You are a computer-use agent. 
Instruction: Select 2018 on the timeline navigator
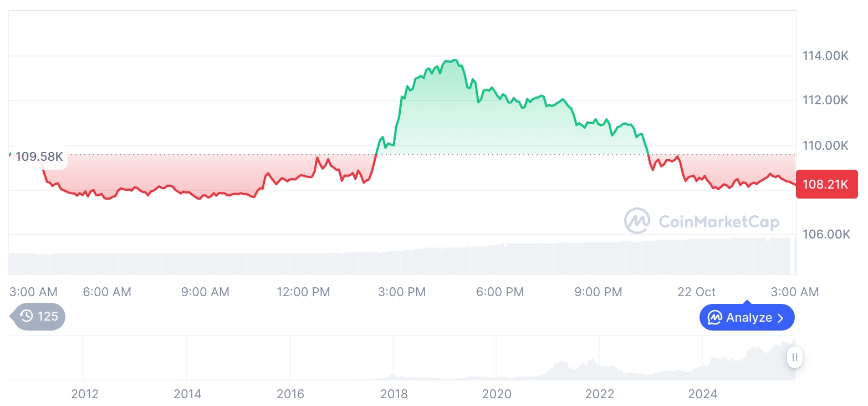pyautogui.click(x=394, y=394)
